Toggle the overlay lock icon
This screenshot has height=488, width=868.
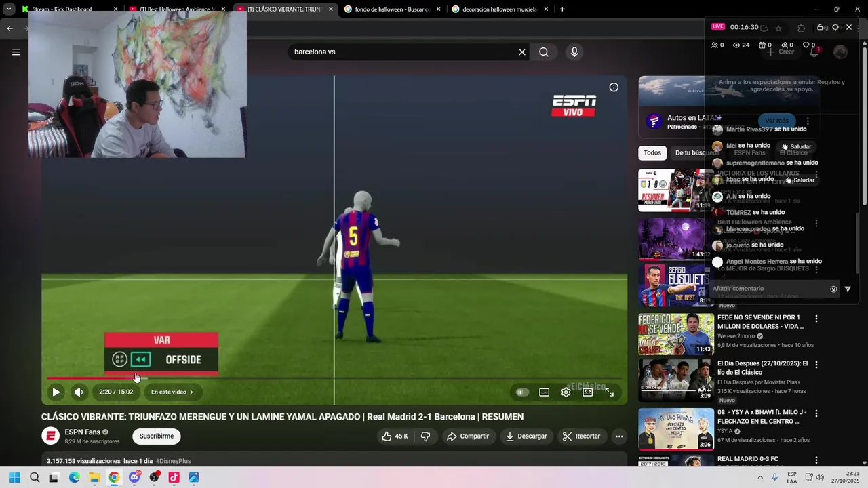tap(821, 27)
